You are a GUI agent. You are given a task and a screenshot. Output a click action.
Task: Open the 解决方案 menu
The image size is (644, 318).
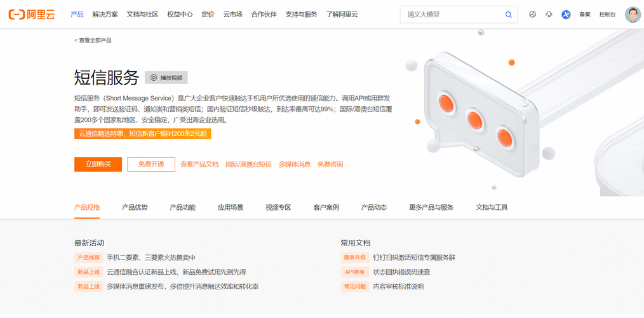coord(105,15)
